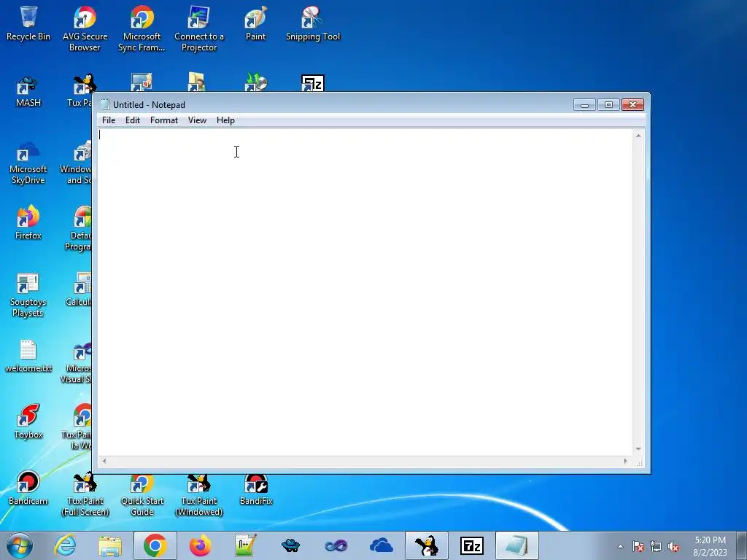
Task: Open Firefox from the taskbar
Action: 200,545
